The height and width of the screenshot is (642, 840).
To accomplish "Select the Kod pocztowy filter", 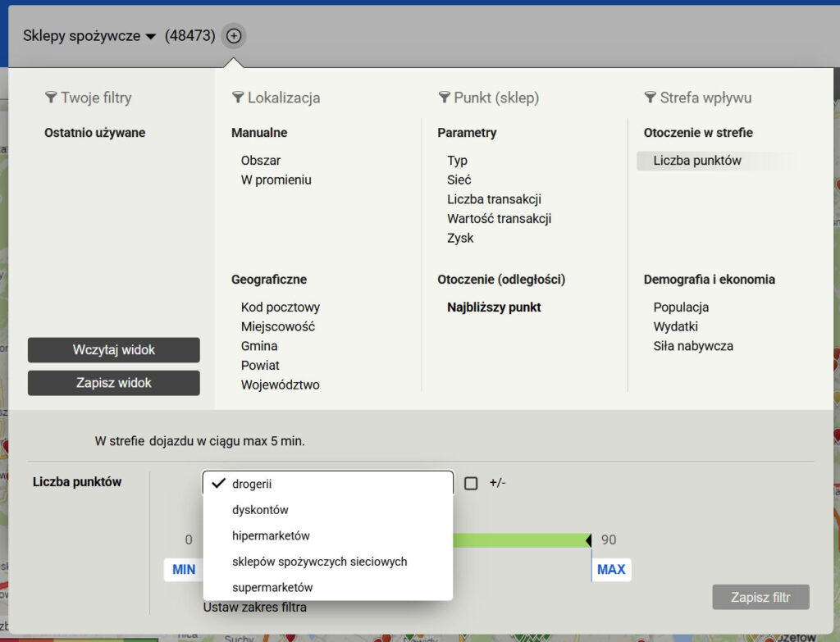I will 280,307.
